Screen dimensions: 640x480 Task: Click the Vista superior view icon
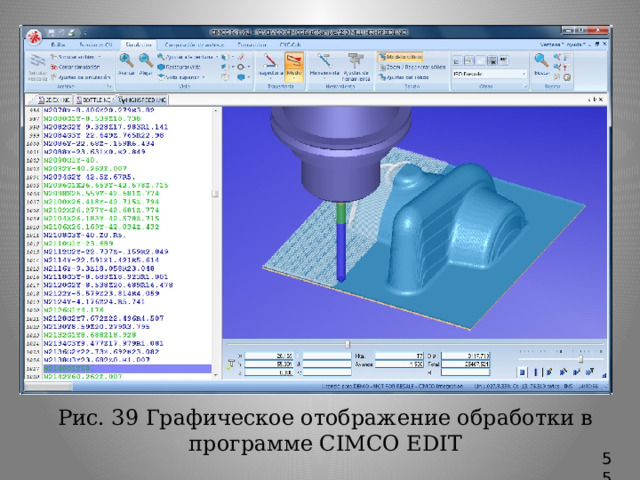(x=161, y=77)
